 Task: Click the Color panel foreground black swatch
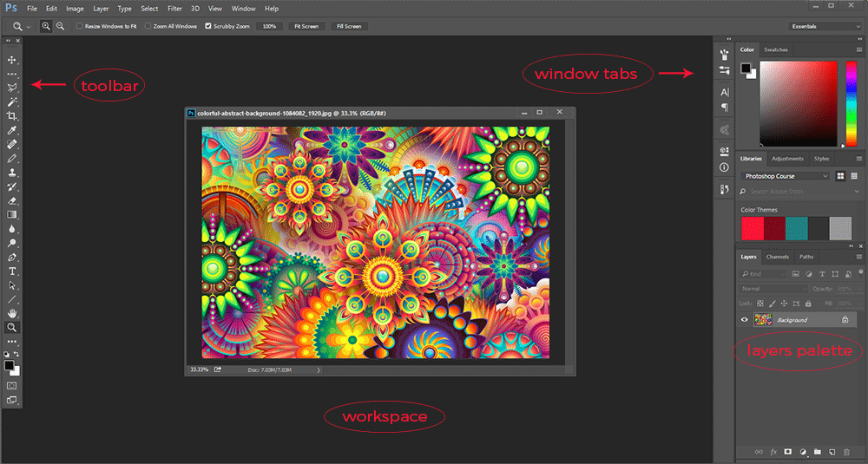[x=746, y=68]
